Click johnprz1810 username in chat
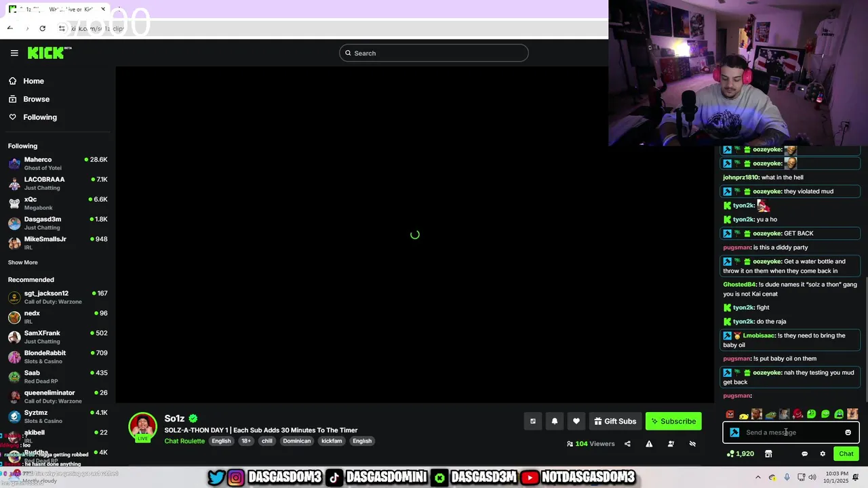 741,178
